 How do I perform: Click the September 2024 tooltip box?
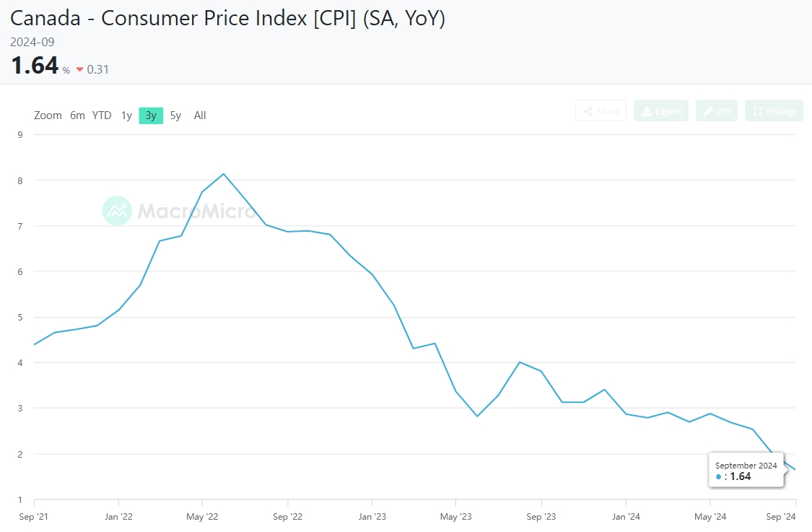point(746,471)
